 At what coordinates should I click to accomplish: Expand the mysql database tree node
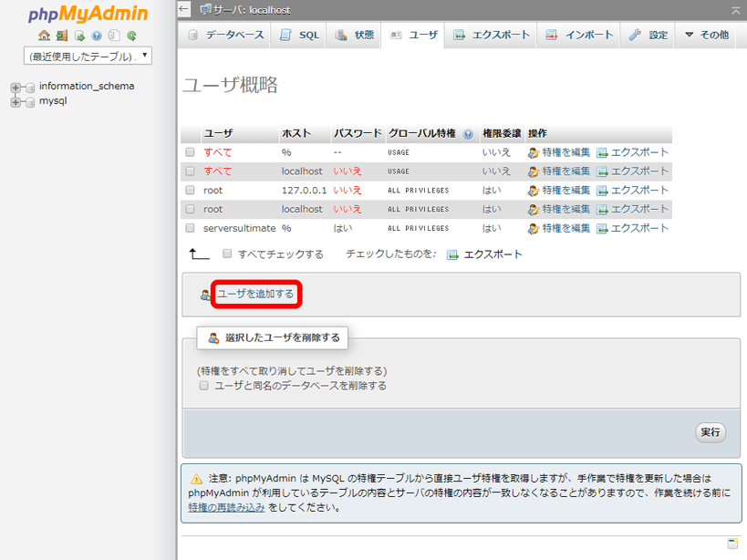pyautogui.click(x=16, y=102)
